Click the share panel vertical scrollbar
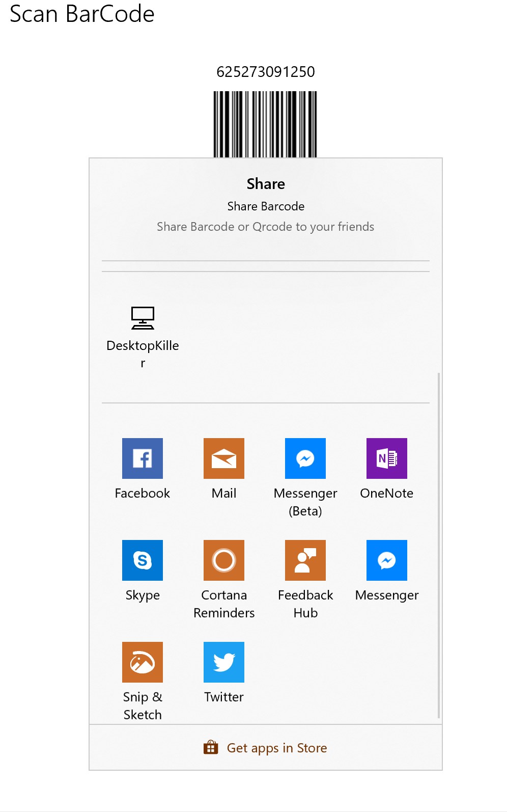This screenshot has height=812, width=507. 439,545
